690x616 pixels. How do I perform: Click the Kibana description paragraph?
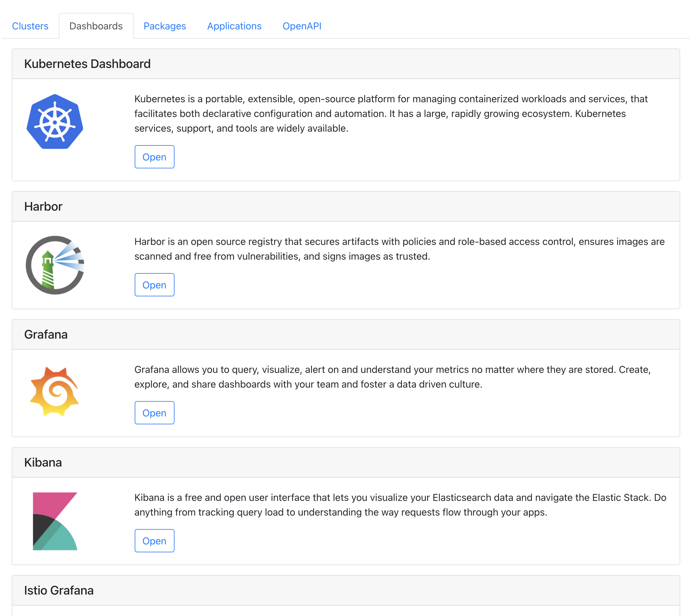(400, 505)
